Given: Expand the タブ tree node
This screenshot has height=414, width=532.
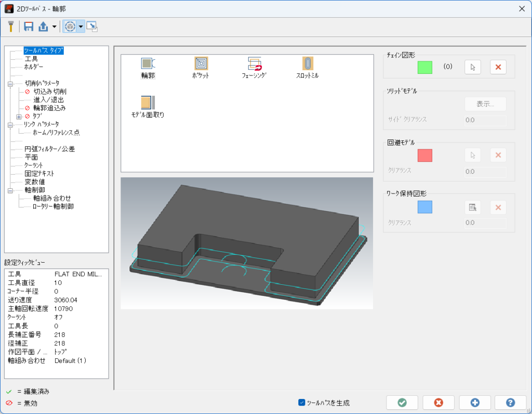Looking at the screenshot, I should 19,117.
